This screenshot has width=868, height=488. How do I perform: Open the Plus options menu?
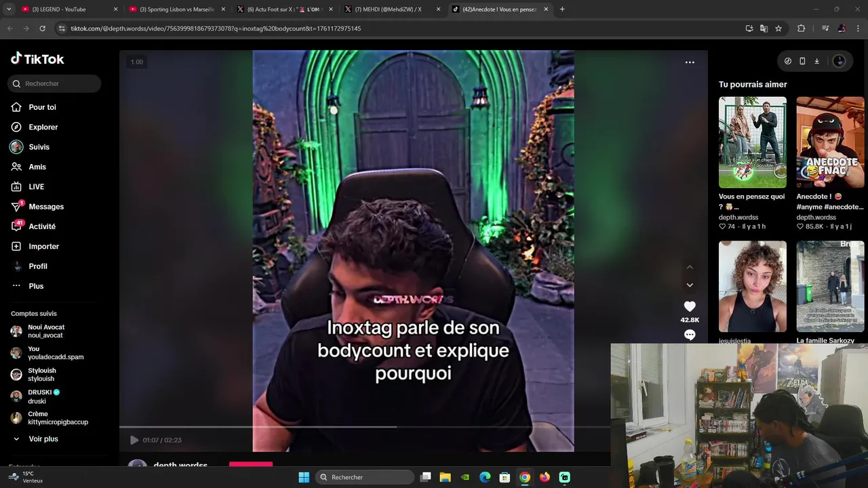[x=36, y=286]
